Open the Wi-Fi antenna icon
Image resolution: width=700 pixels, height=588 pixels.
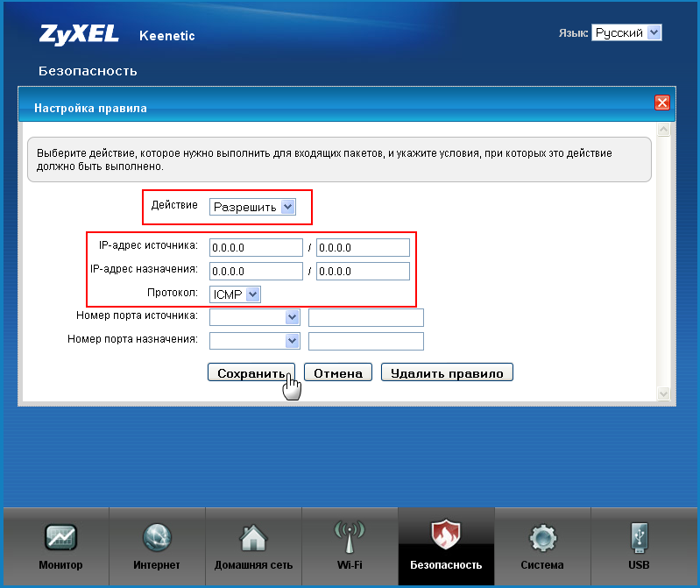[x=350, y=536]
